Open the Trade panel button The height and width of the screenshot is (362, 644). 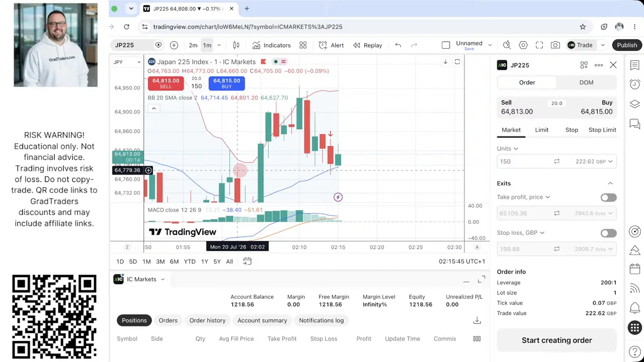580,45
